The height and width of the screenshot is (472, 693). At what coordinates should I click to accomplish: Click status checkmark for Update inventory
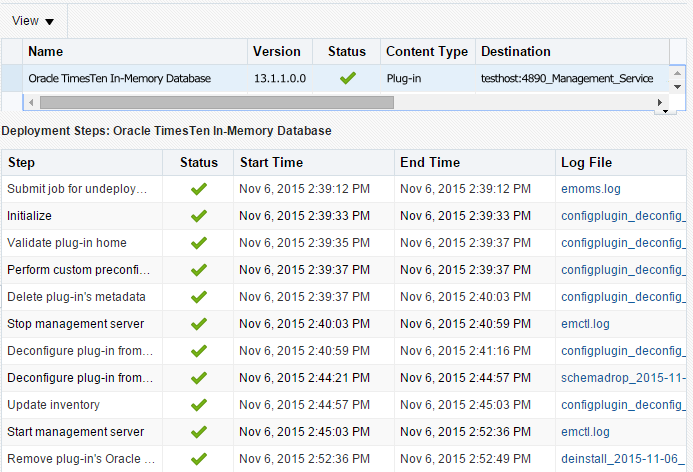point(198,405)
